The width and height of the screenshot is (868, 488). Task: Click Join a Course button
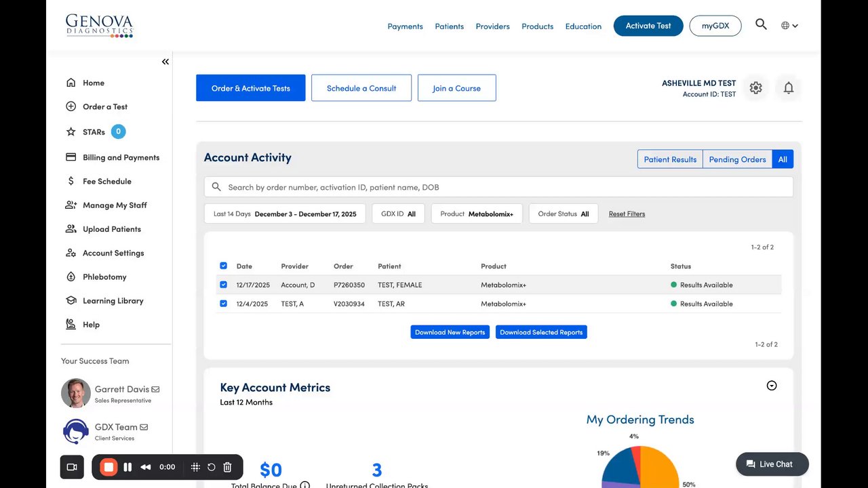click(x=456, y=88)
